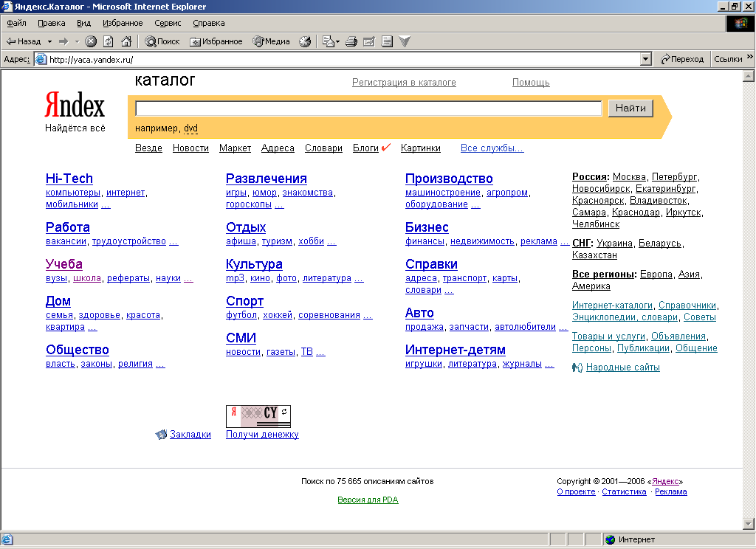Screen dimensions: 756x549
Task: Click the CY banner image
Action: [258, 415]
